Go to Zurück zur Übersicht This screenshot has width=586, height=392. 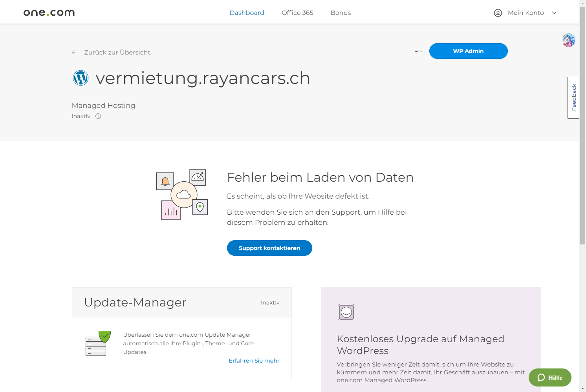[117, 52]
